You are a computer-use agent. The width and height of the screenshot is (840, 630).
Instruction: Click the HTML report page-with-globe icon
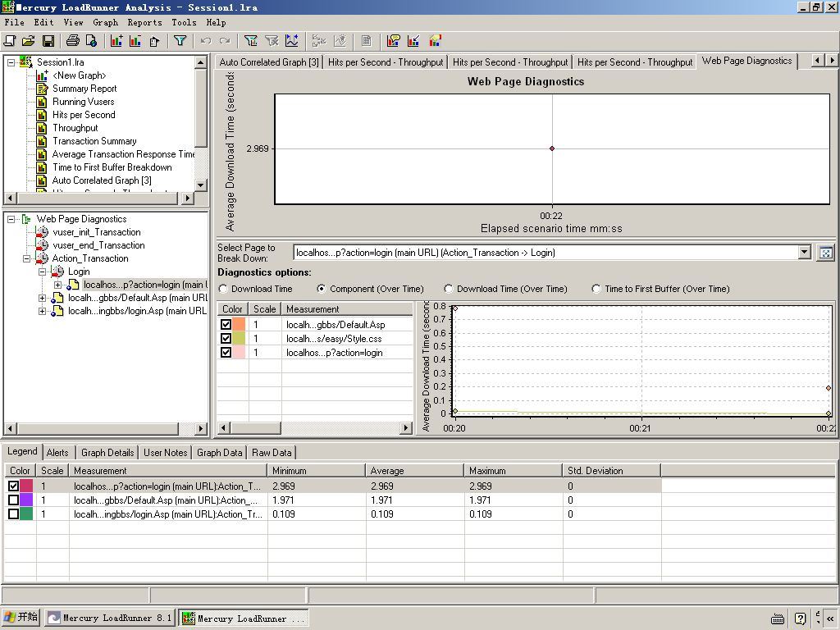pos(92,41)
